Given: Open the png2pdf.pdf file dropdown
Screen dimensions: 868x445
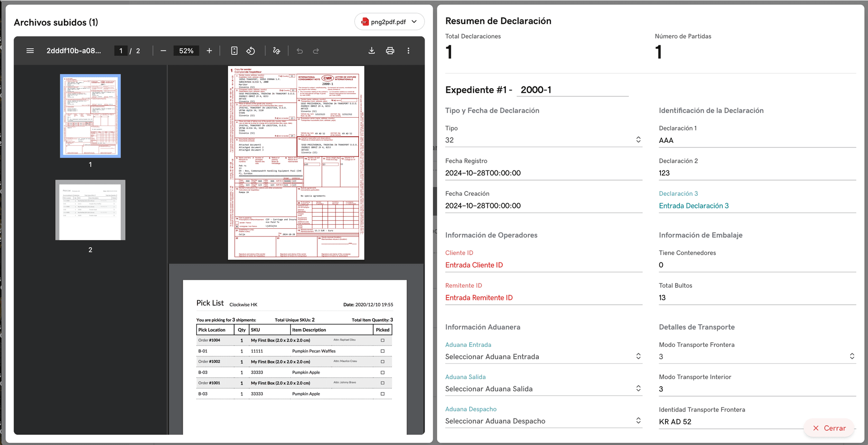Looking at the screenshot, I should tap(389, 22).
